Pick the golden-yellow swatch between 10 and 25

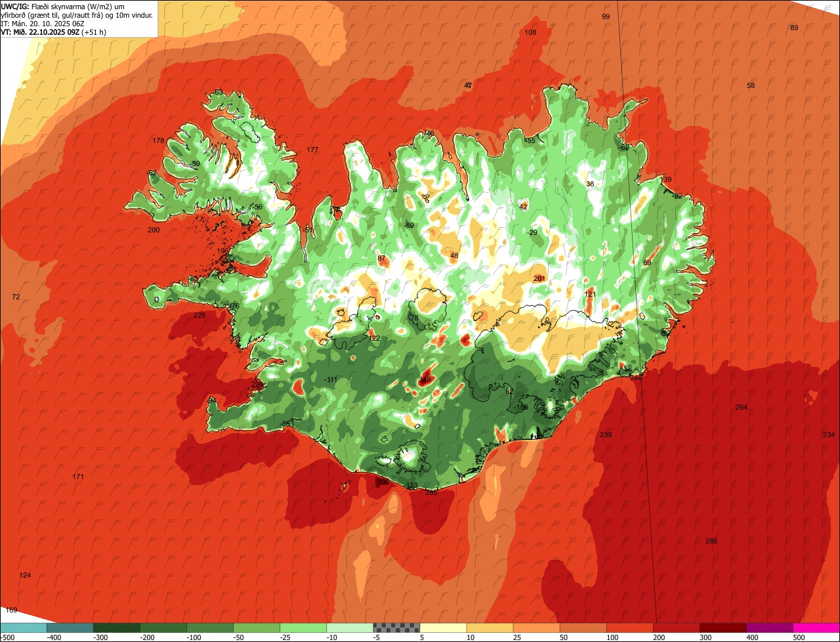tap(490, 628)
